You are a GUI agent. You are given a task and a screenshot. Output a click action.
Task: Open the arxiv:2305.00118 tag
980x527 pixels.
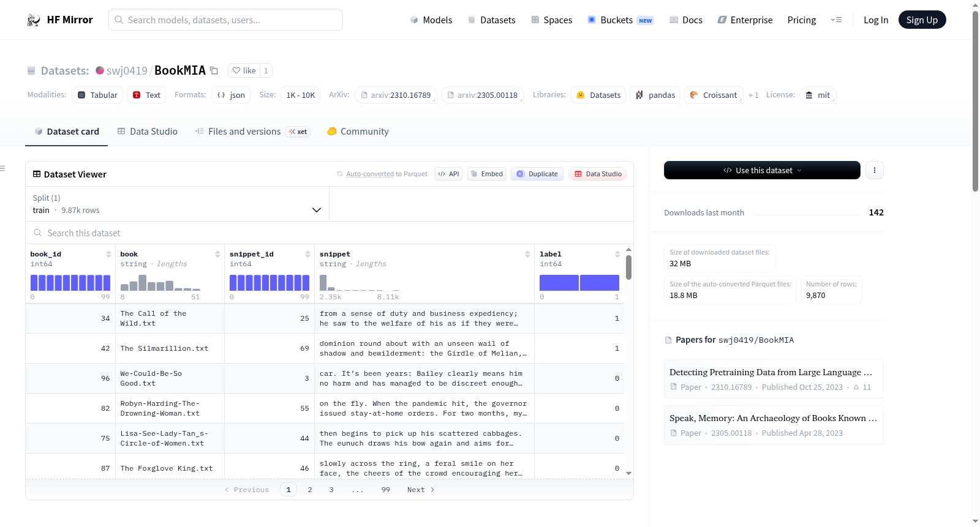[x=483, y=95]
